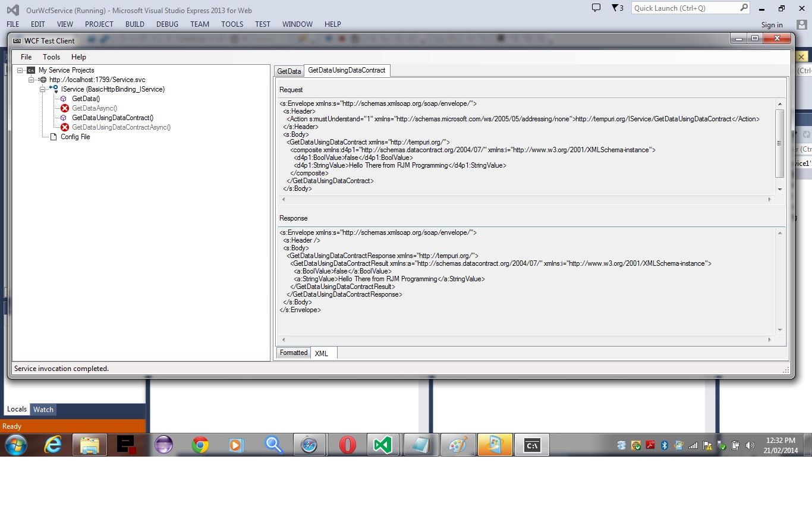Viewport: 812px width, 528px height.
Task: Click the 'Service invocation completed.' status text
Action: [61, 369]
